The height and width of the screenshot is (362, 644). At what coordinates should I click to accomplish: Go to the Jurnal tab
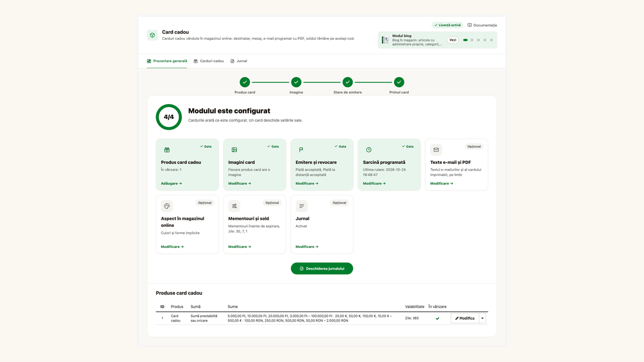point(239,61)
